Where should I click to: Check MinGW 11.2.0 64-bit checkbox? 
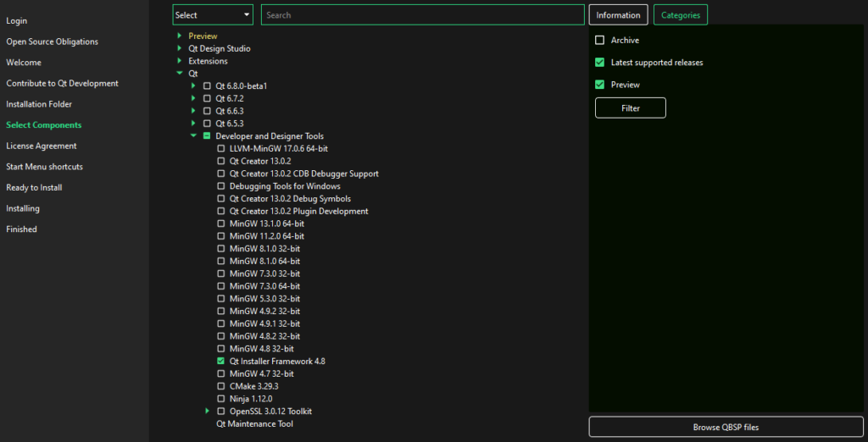point(221,235)
